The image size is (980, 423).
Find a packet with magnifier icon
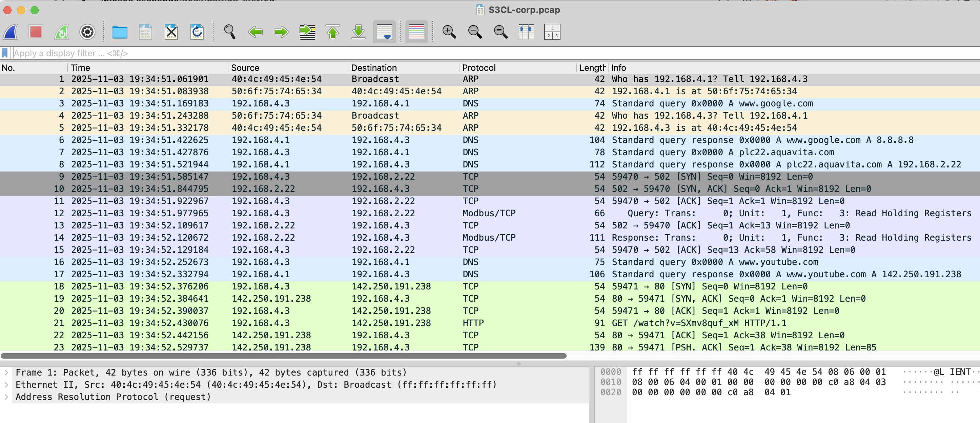tap(229, 32)
